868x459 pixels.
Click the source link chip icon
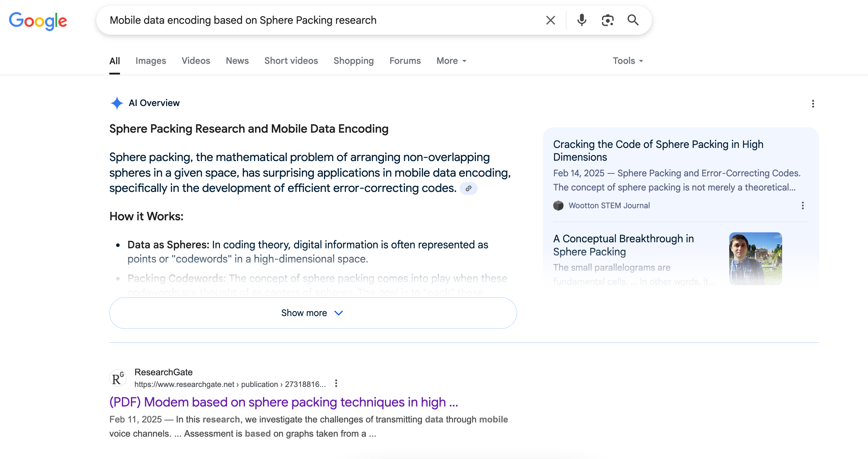pos(468,188)
